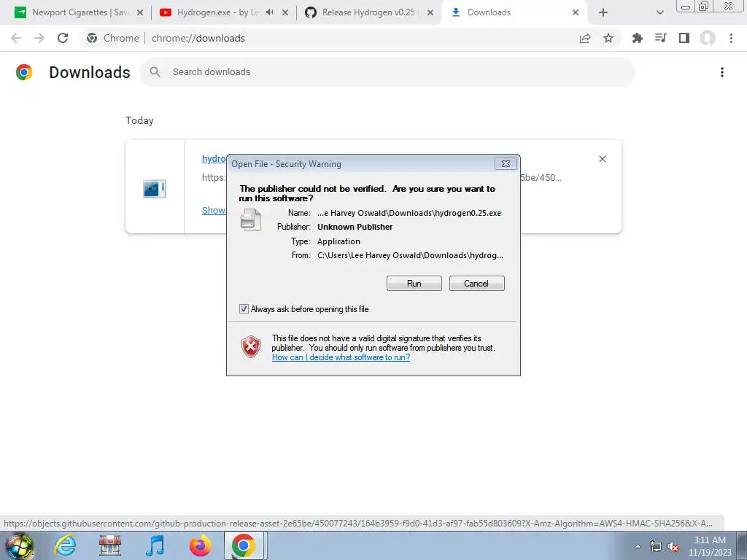Open 'How can I decide what software to run?' link
The height and width of the screenshot is (560, 747).
click(x=341, y=357)
